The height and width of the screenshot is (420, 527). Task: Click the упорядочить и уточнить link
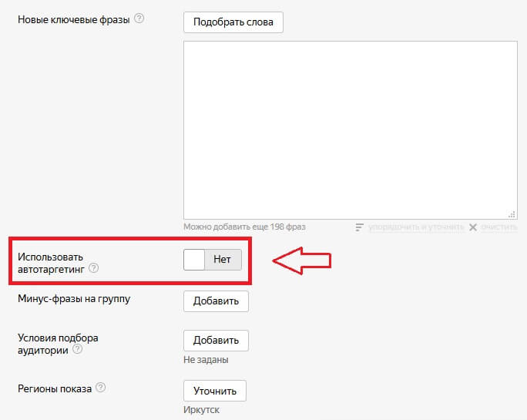click(416, 227)
